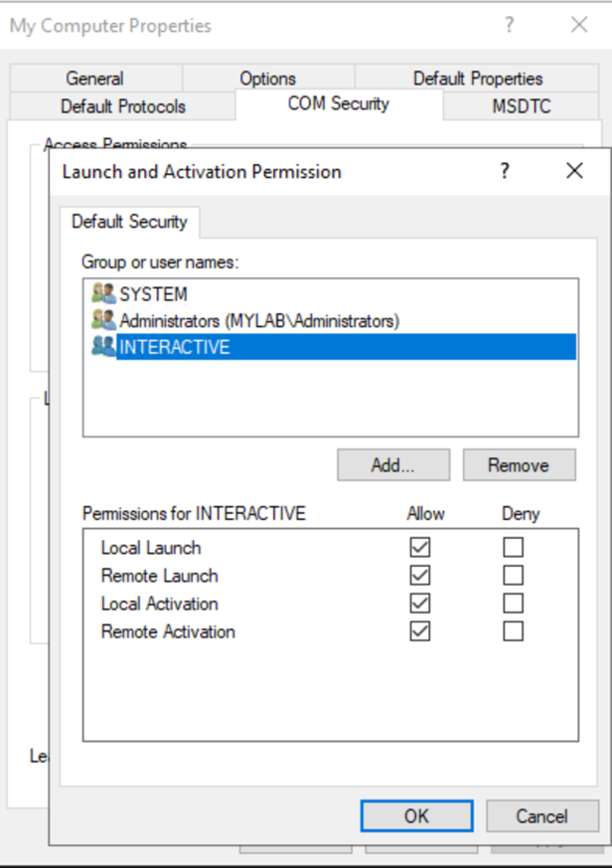Uncheck Allow for Local Launch
The width and height of the screenshot is (612, 868).
tap(420, 548)
